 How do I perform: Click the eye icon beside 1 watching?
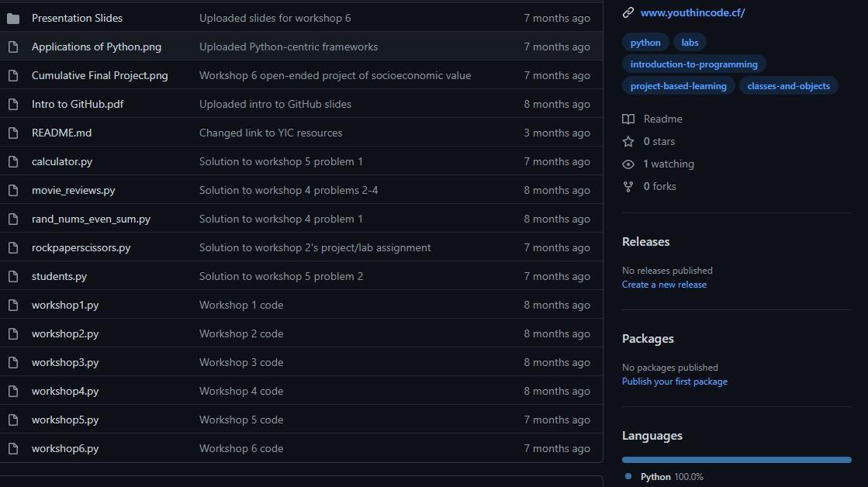coord(628,164)
